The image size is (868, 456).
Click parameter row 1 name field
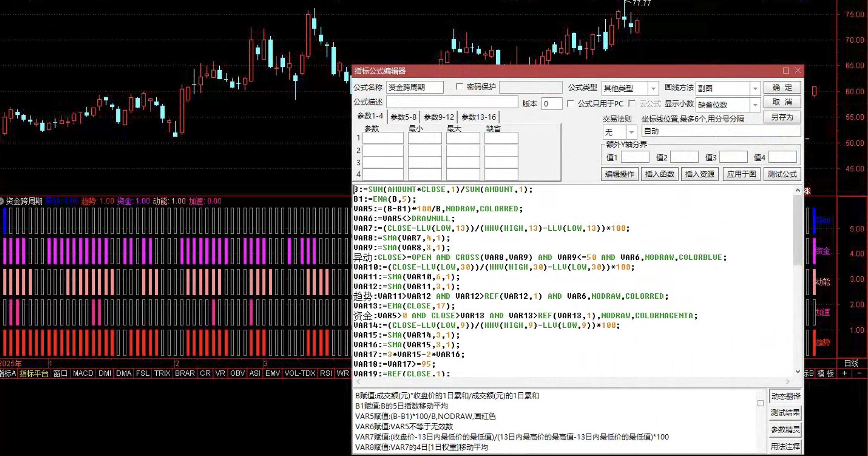[383, 138]
